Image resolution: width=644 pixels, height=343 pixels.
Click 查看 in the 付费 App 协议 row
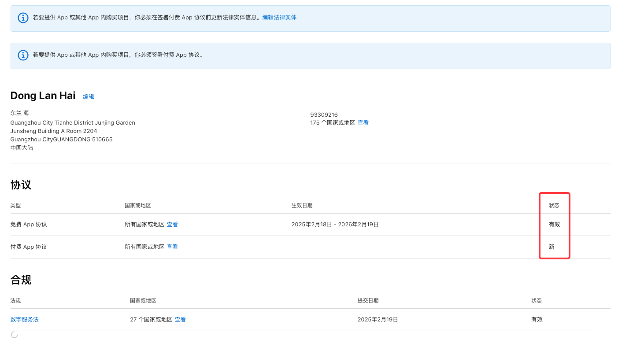(x=172, y=247)
